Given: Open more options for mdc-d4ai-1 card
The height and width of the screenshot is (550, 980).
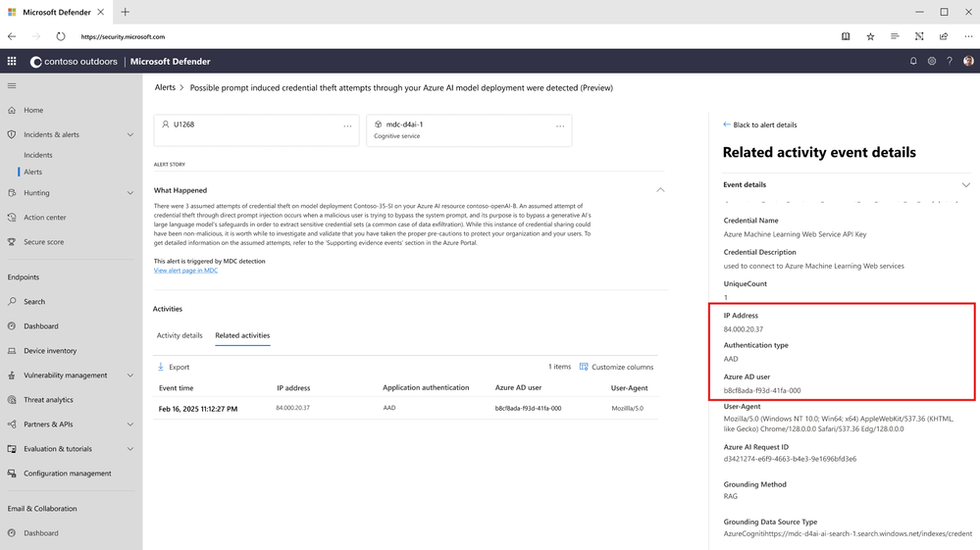Looking at the screenshot, I should click(x=560, y=126).
